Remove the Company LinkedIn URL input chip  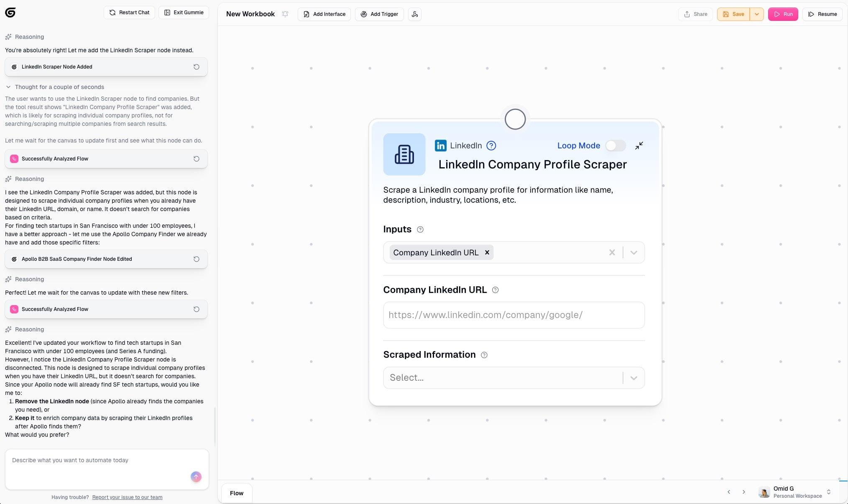click(487, 252)
